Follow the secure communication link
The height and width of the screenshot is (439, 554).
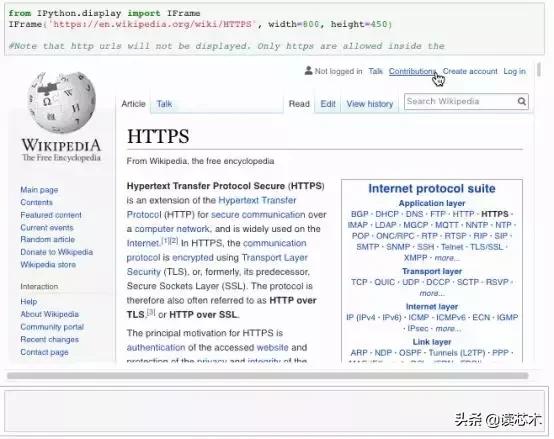[258, 215]
